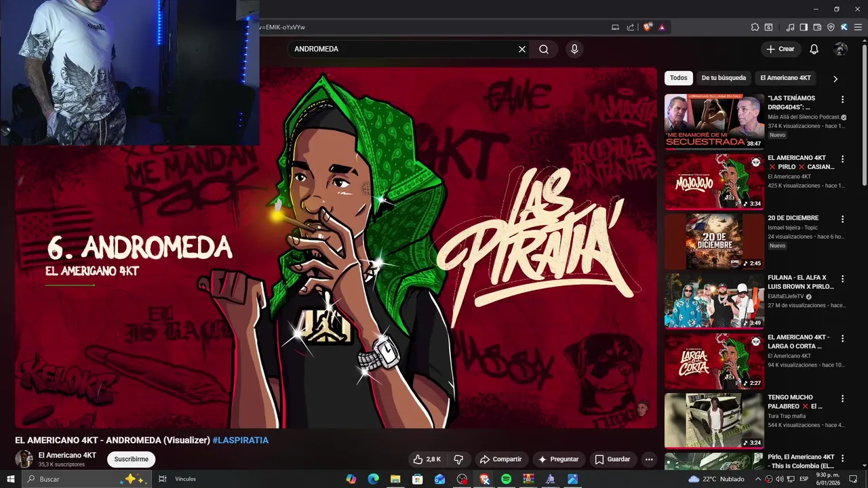Open Microsoft Edge from the taskbar
This screenshot has height=488, width=868.
point(373,479)
